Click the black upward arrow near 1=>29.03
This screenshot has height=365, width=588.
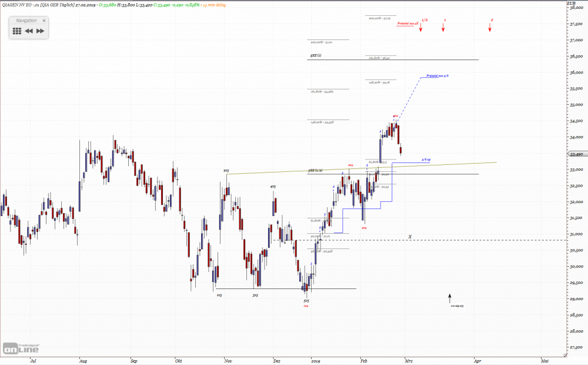(450, 298)
